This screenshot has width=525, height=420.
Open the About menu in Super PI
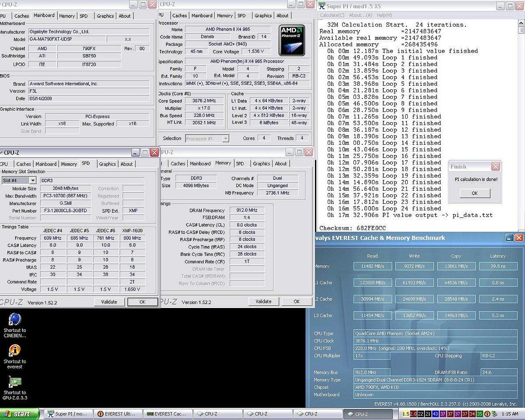pyautogui.click(x=361, y=15)
